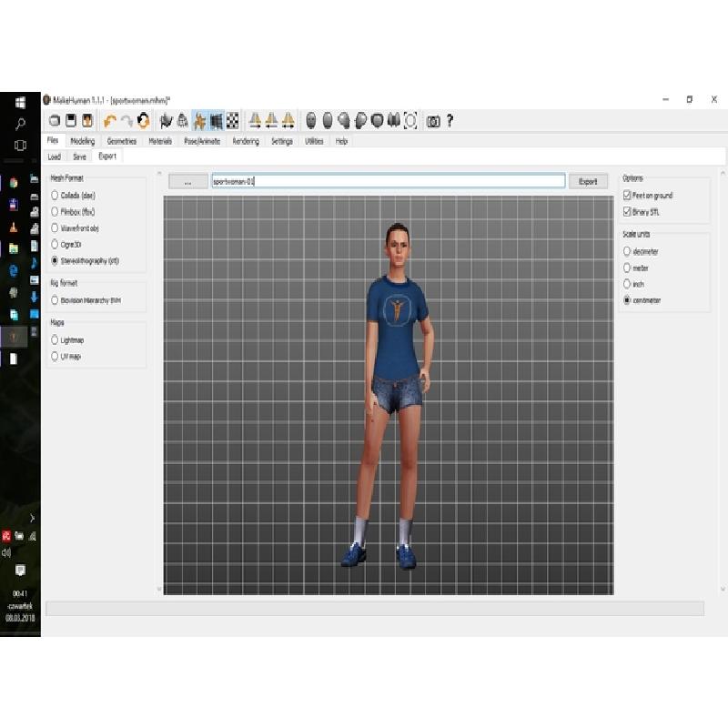
Task: Switch to the Files tab
Action: point(53,140)
